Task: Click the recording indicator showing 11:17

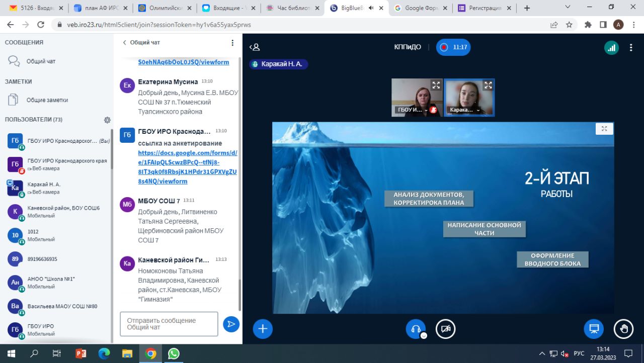Action: pyautogui.click(x=453, y=47)
